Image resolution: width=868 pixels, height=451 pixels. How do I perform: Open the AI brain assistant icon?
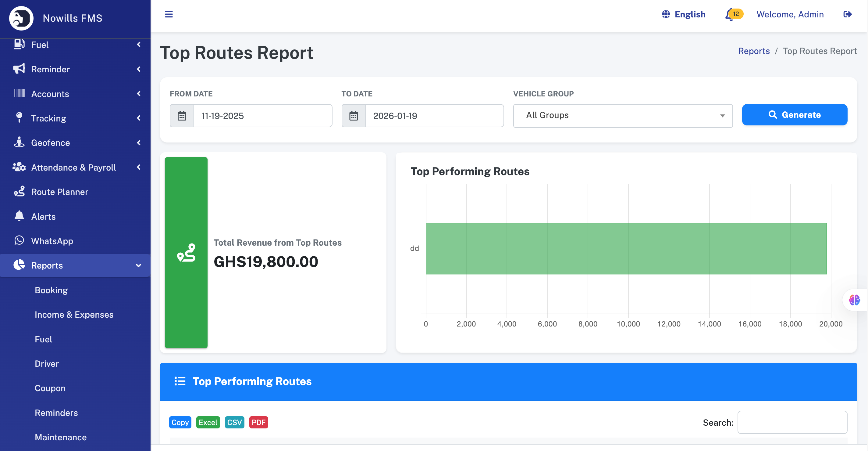click(x=854, y=300)
